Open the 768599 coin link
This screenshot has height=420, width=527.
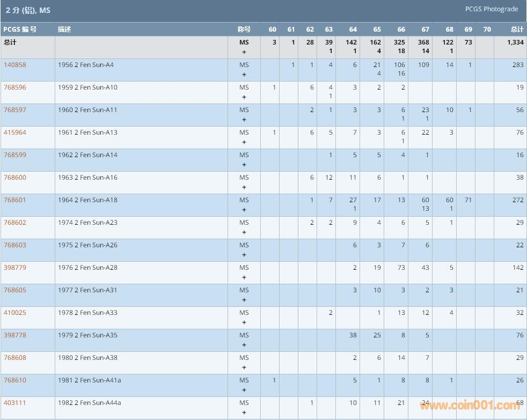pyautogui.click(x=15, y=155)
